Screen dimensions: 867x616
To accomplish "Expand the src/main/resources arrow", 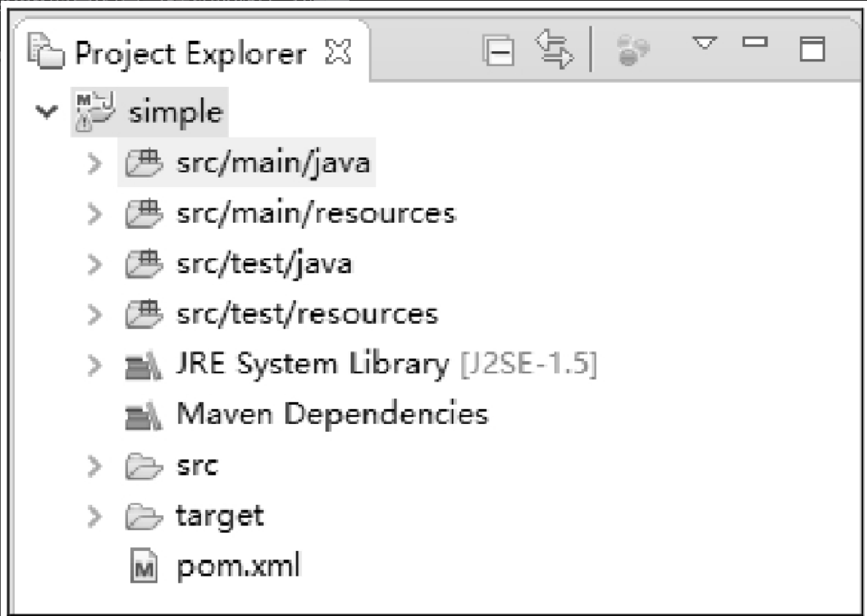I will (x=95, y=214).
